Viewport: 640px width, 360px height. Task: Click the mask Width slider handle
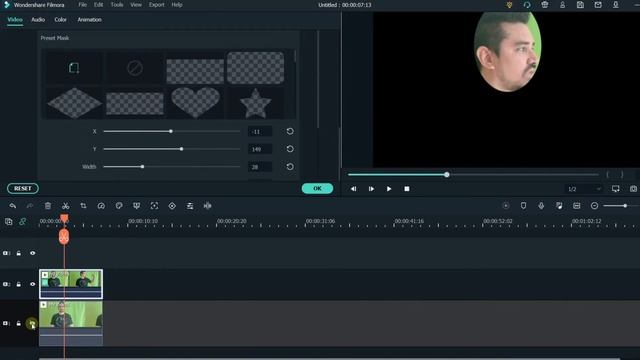pyautogui.click(x=142, y=167)
